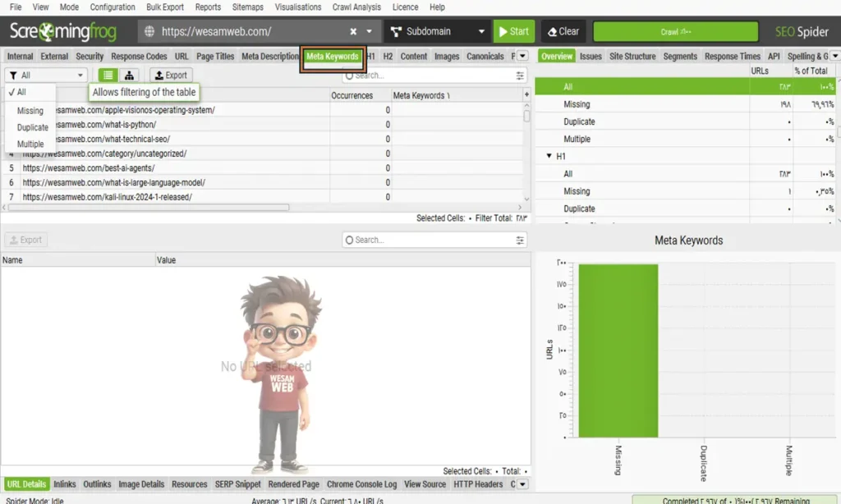841x504 pixels.
Task: Open the Subdomain crawl mode dropdown
Action: (x=437, y=31)
